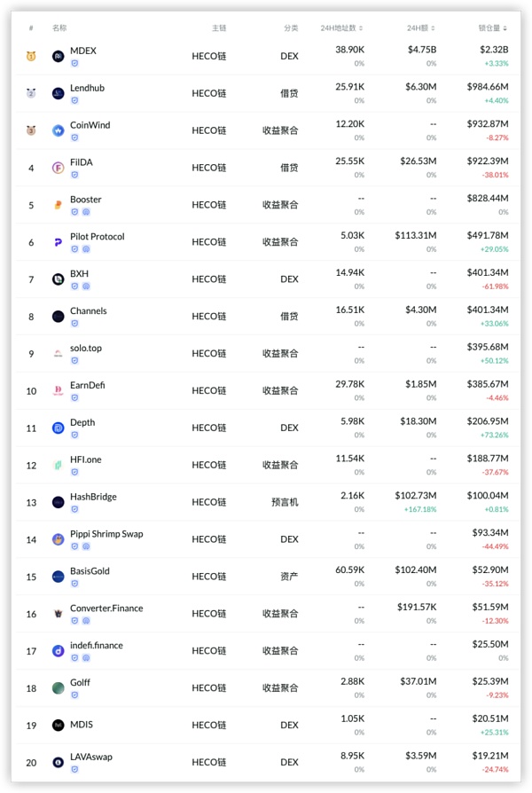The height and width of the screenshot is (793, 532).
Task: Click the MDIS project logo
Action: (59, 726)
